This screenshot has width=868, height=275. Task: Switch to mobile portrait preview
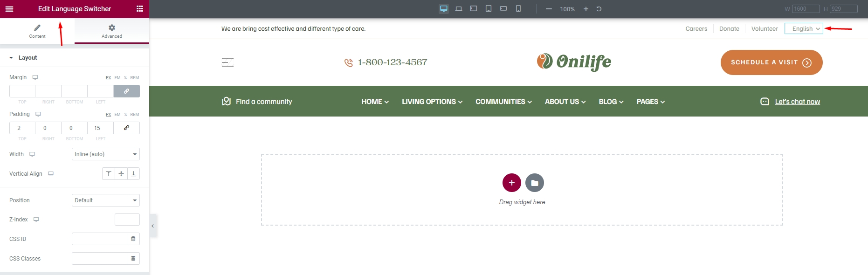[518, 9]
